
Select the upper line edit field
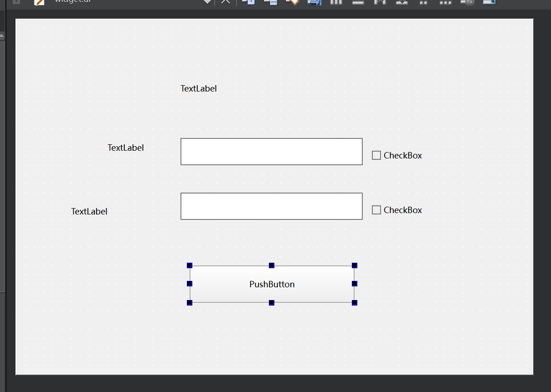click(x=272, y=152)
